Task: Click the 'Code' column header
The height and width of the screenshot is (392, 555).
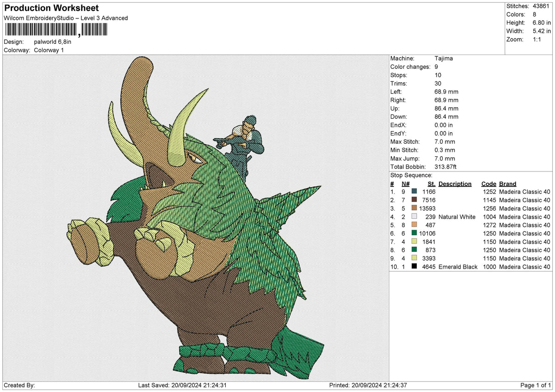Action: point(488,184)
